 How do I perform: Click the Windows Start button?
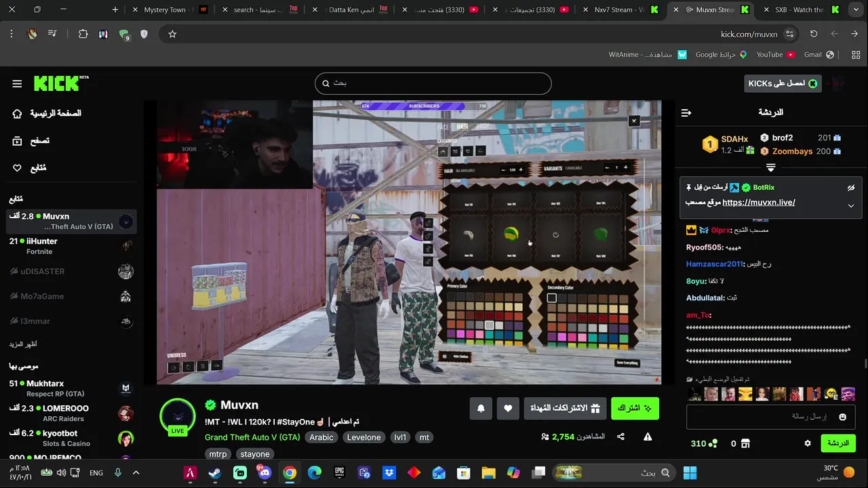pos(690,473)
